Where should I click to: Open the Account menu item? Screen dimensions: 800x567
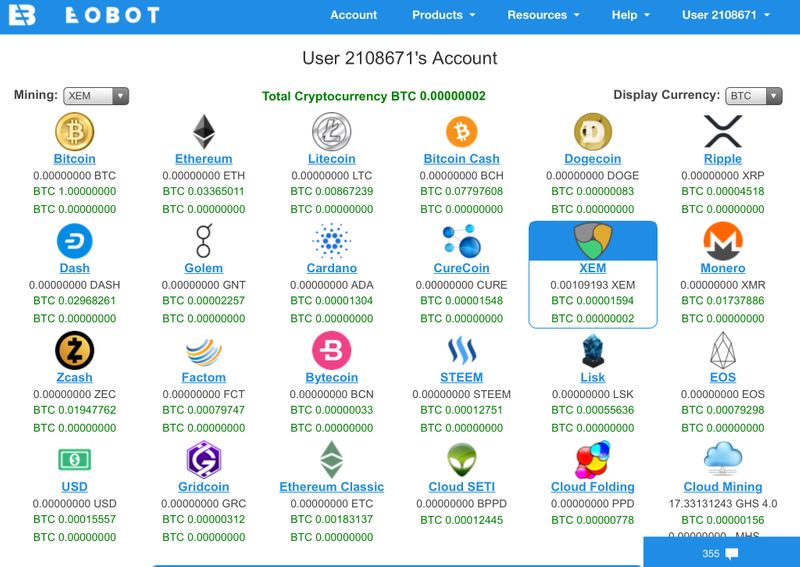(353, 15)
